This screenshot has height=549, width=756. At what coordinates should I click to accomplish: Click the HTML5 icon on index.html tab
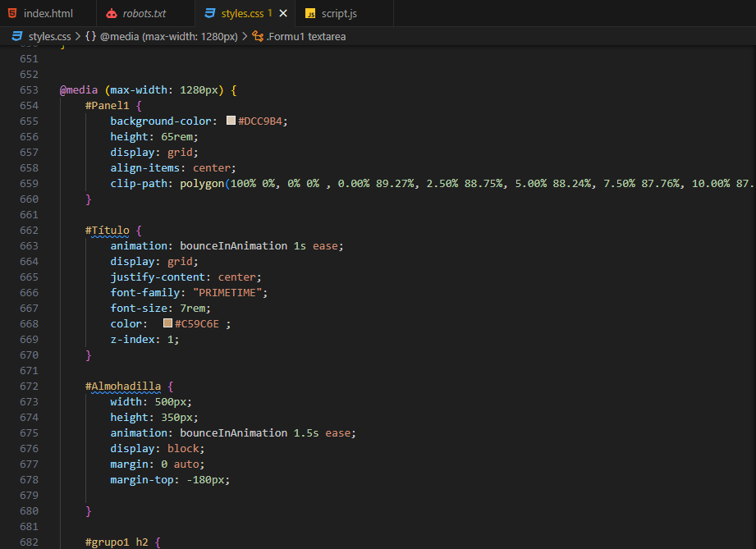pos(12,13)
